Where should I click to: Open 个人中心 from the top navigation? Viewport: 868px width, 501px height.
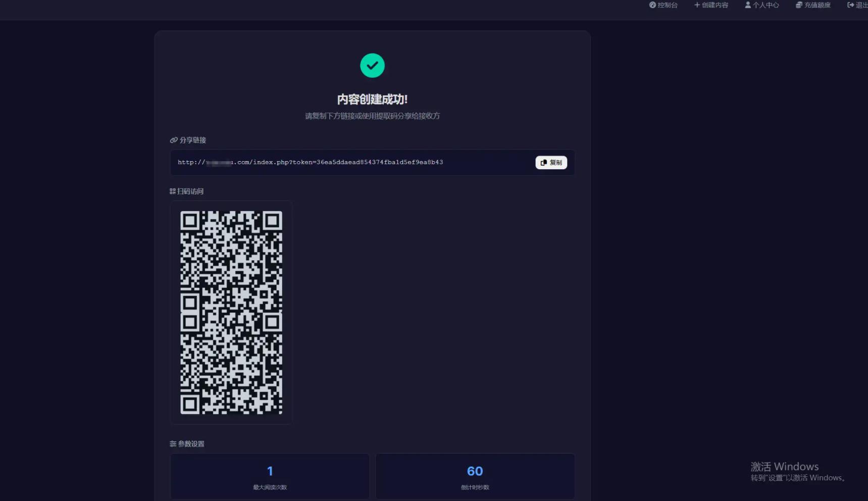762,5
